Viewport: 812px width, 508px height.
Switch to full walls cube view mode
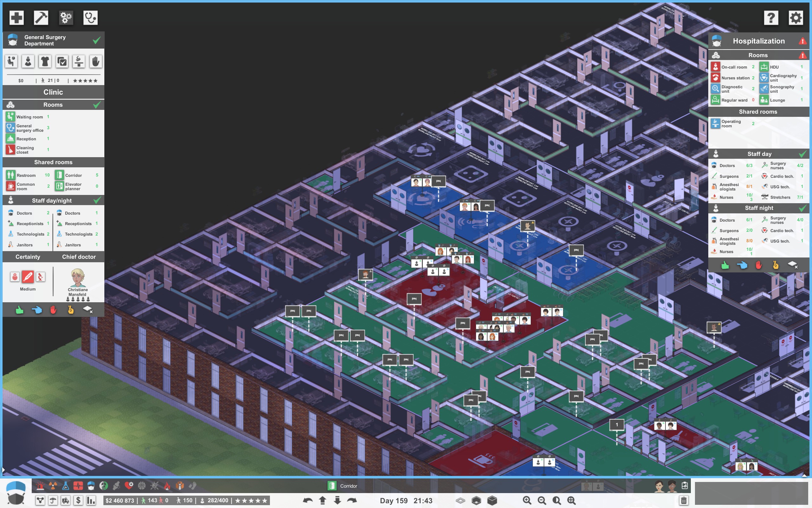(x=492, y=501)
